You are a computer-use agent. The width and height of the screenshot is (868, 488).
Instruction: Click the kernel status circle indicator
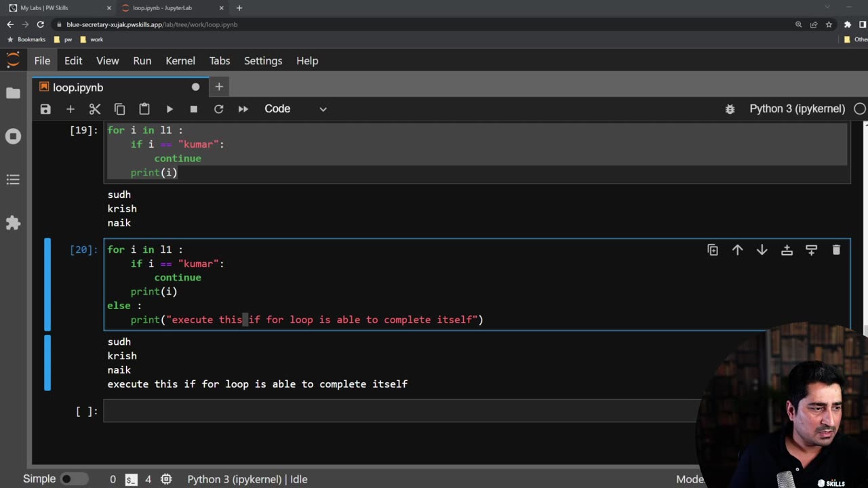[860, 108]
